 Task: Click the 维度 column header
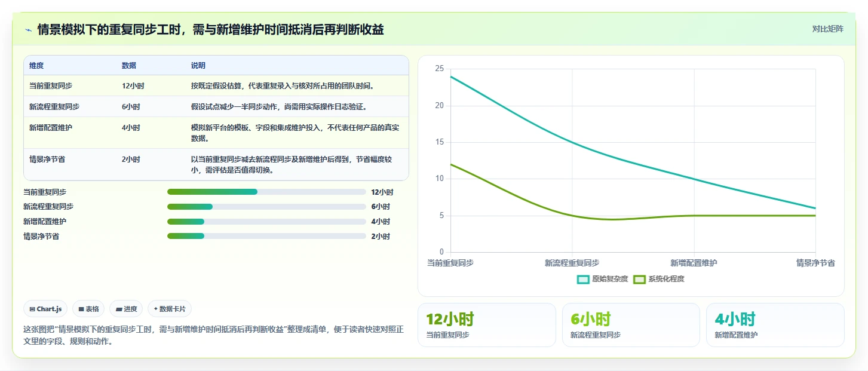coord(36,65)
